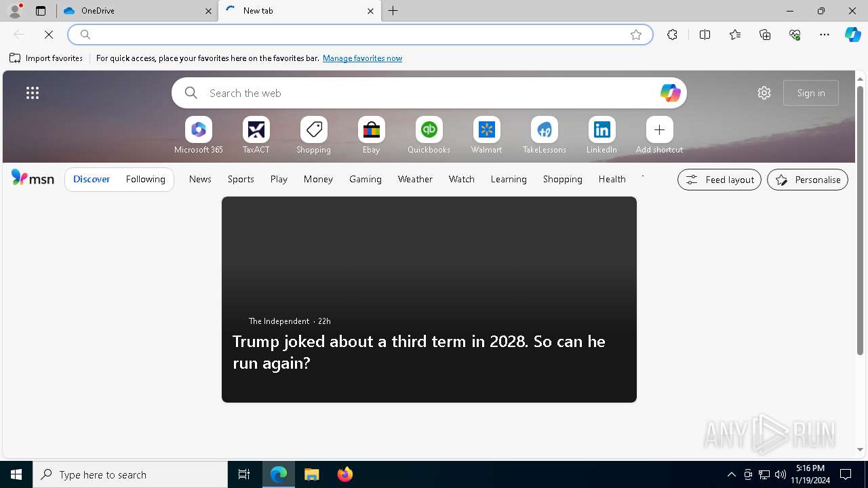This screenshot has width=868, height=488.
Task: Open the Sports category
Action: pyautogui.click(x=241, y=179)
